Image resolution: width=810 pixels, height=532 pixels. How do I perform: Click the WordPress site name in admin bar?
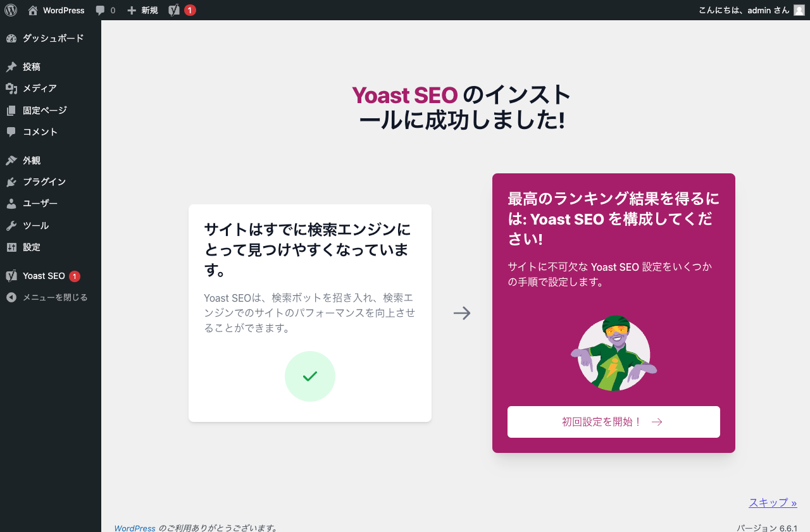[63, 10]
